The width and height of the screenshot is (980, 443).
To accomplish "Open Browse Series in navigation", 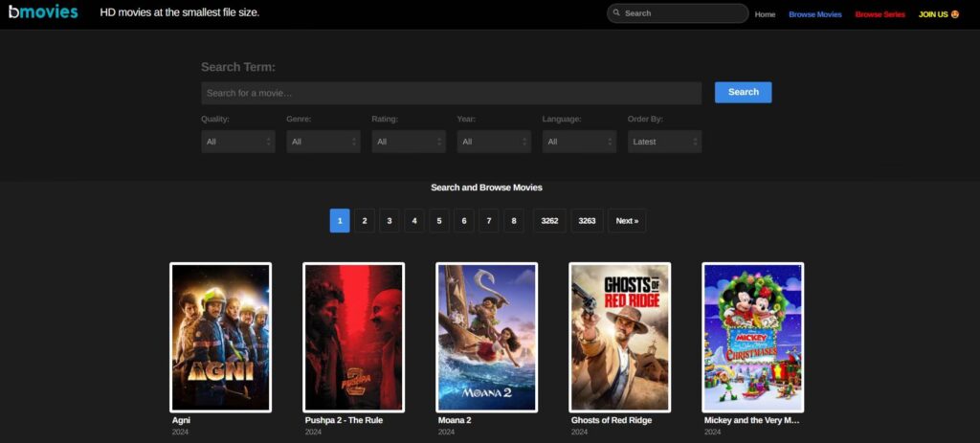I will point(880,14).
